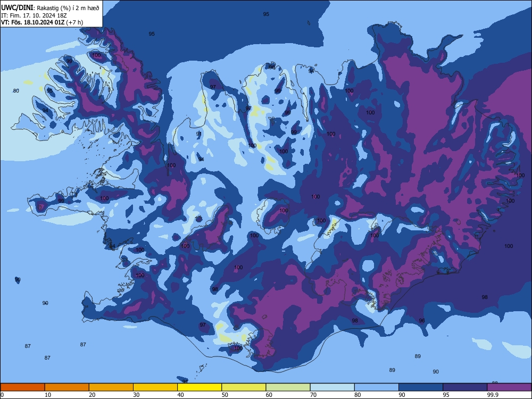
Task: Click the dark orange 0–10 legend swatch
Action: pyautogui.click(x=22, y=387)
